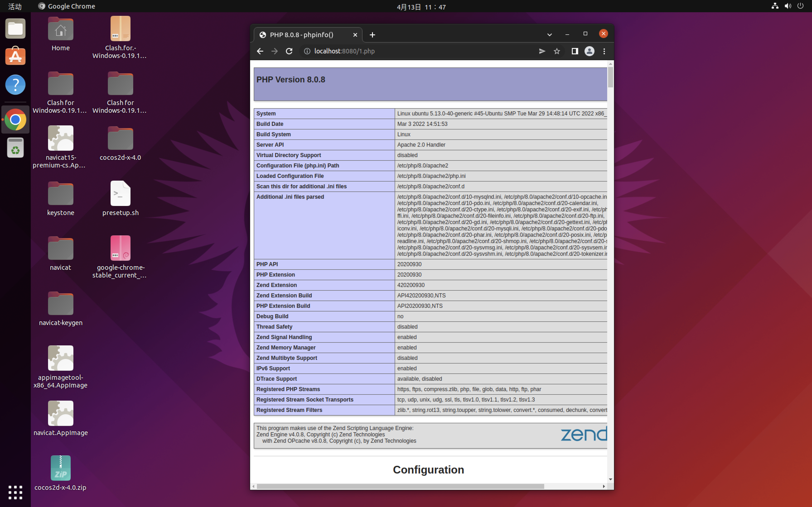Click the network indicator in the top bar

coord(775,6)
